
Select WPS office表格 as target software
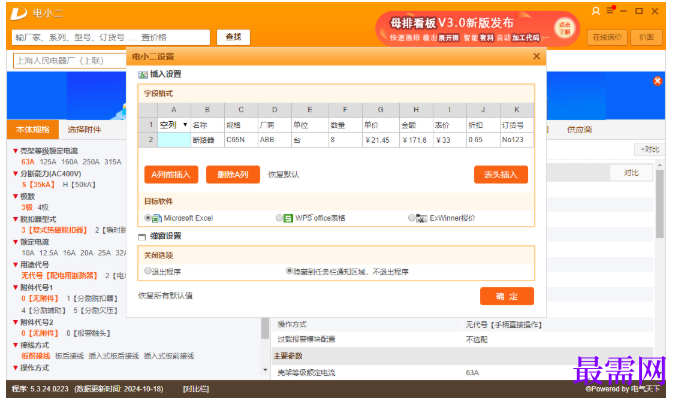pos(279,218)
